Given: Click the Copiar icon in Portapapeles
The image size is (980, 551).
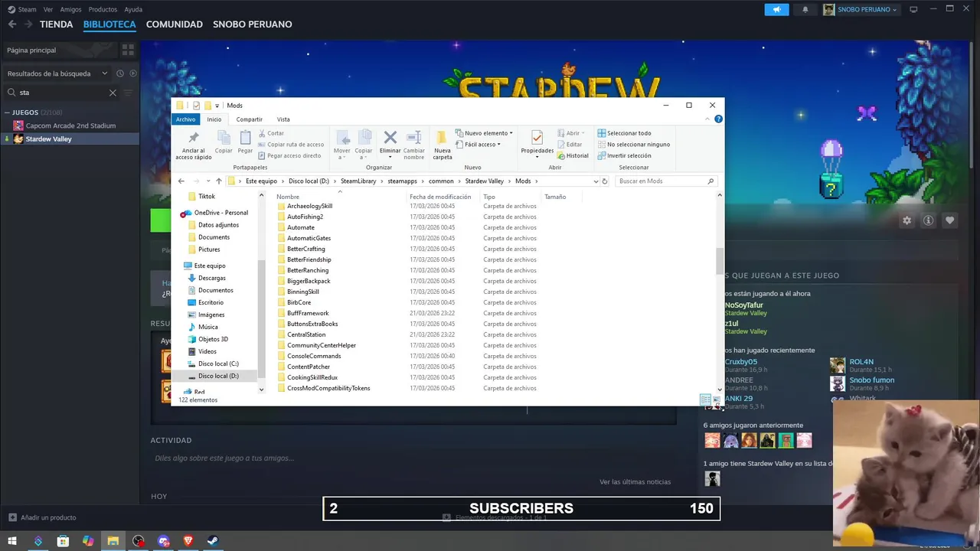Looking at the screenshot, I should (x=224, y=138).
